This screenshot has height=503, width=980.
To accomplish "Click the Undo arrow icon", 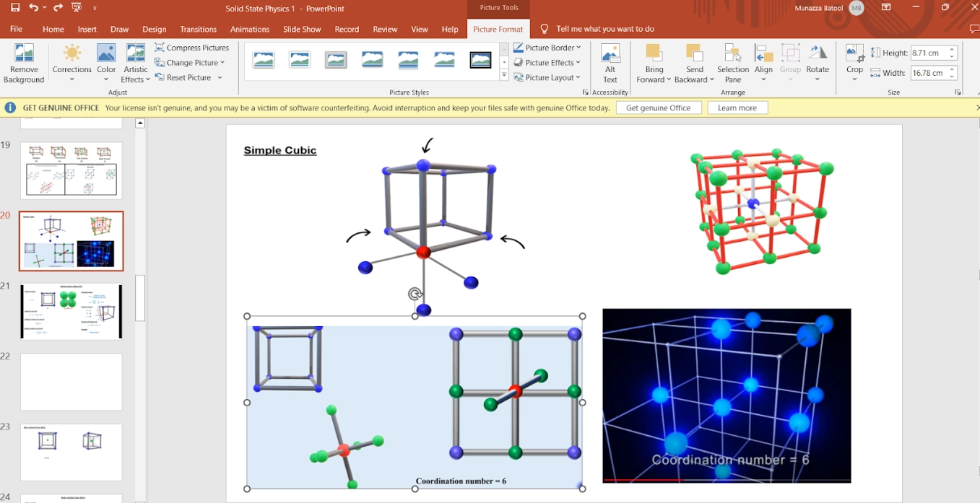I will 33,8.
